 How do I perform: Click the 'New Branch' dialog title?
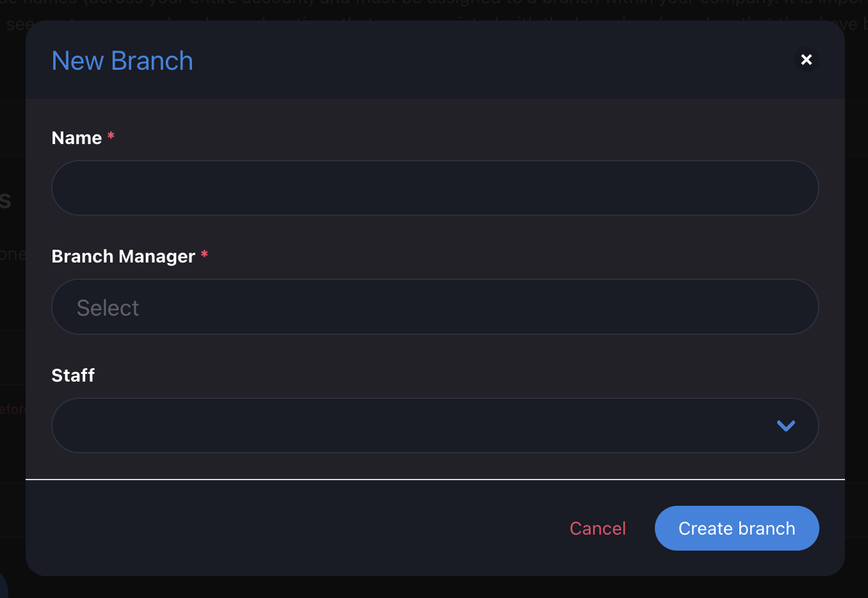point(122,61)
